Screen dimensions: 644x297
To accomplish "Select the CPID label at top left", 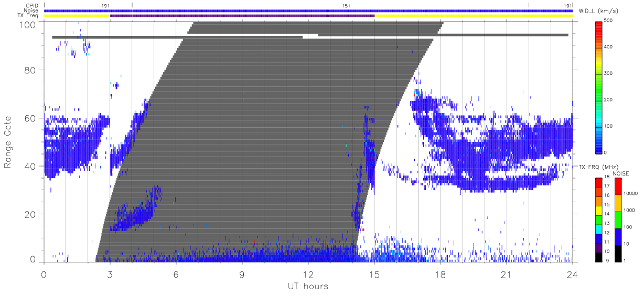I will (x=33, y=6).
